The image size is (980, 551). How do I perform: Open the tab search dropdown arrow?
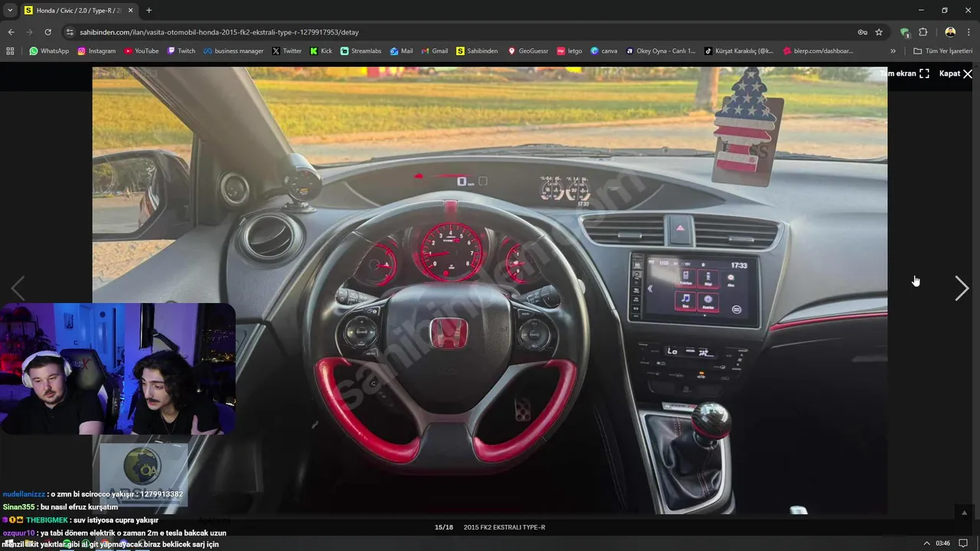coord(10,10)
